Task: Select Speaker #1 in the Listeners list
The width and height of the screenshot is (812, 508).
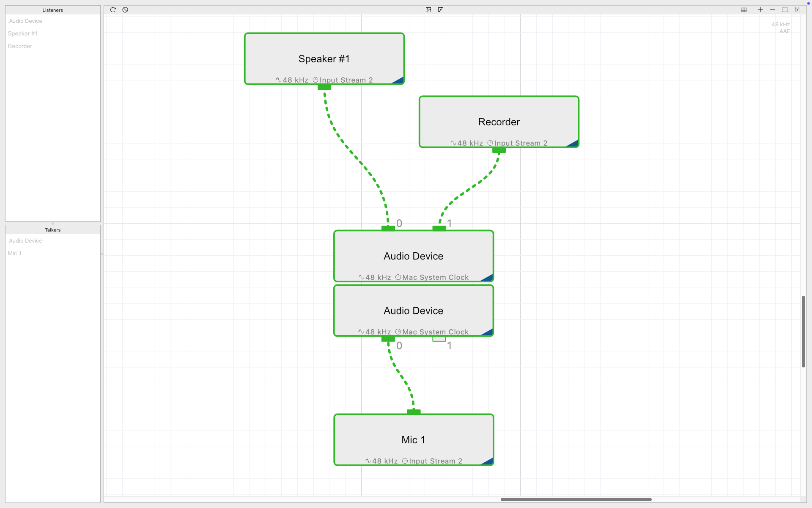Action: coord(23,33)
